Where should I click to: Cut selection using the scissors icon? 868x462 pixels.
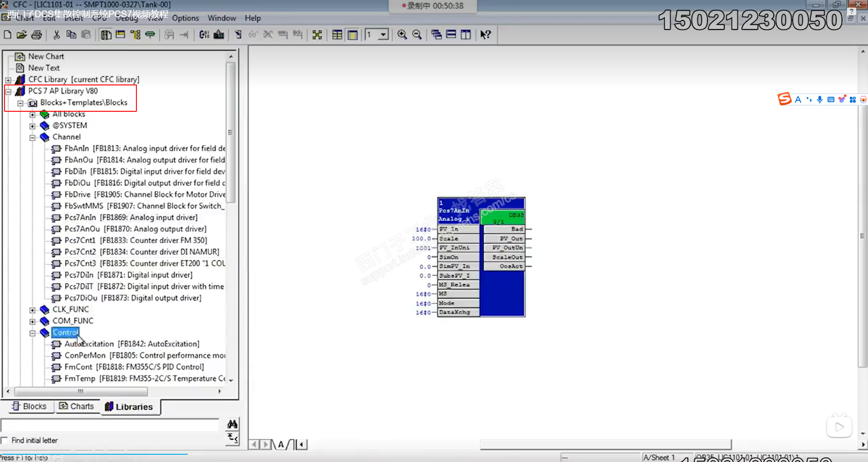56,35
